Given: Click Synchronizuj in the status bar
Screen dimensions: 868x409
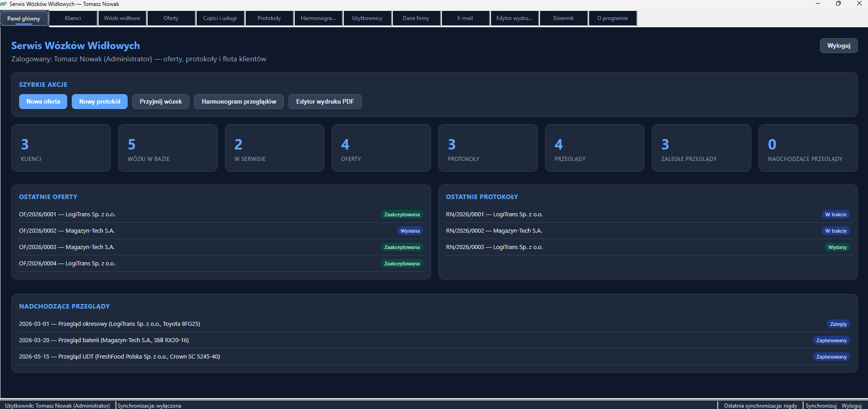Looking at the screenshot, I should [821, 406].
